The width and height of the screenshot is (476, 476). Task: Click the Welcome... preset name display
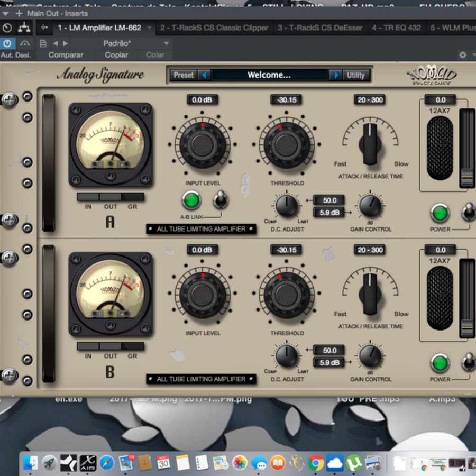(269, 75)
